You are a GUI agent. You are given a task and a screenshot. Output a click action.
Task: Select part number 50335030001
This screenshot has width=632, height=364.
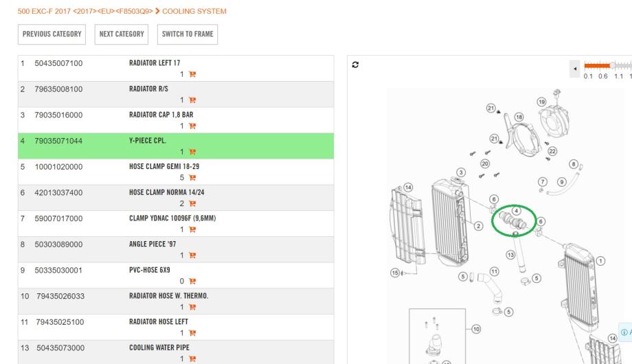point(58,270)
